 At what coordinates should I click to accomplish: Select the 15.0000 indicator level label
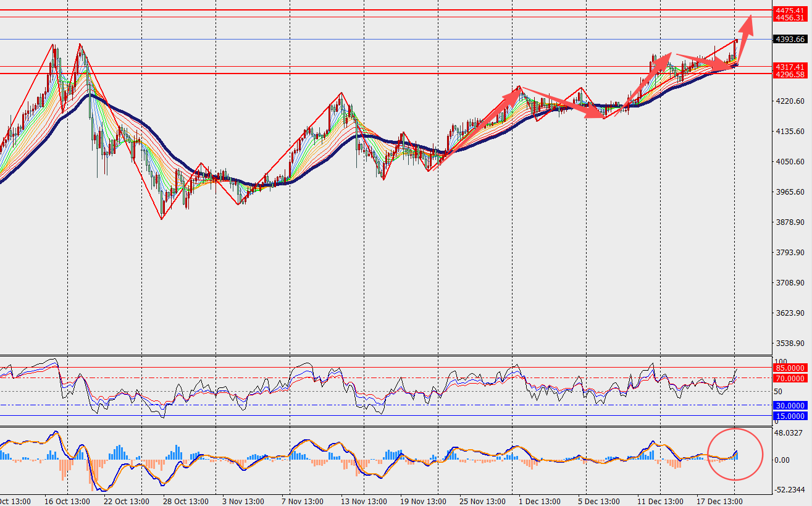coord(790,416)
